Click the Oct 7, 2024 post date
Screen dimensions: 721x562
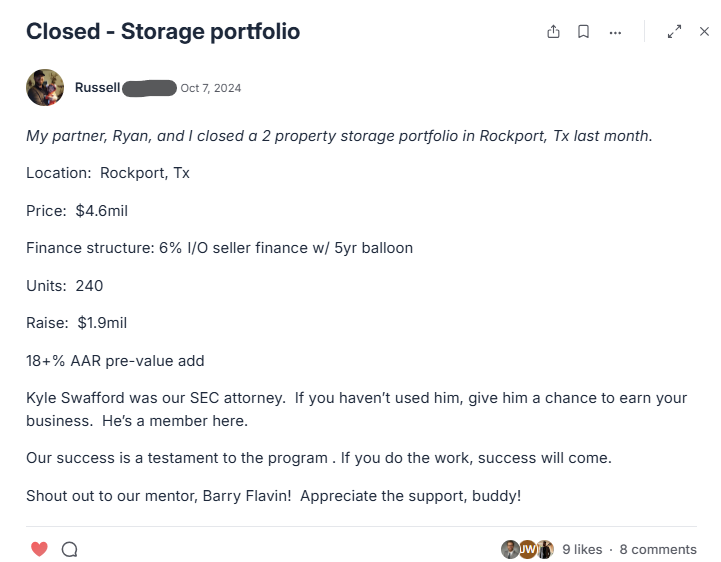pyautogui.click(x=210, y=88)
